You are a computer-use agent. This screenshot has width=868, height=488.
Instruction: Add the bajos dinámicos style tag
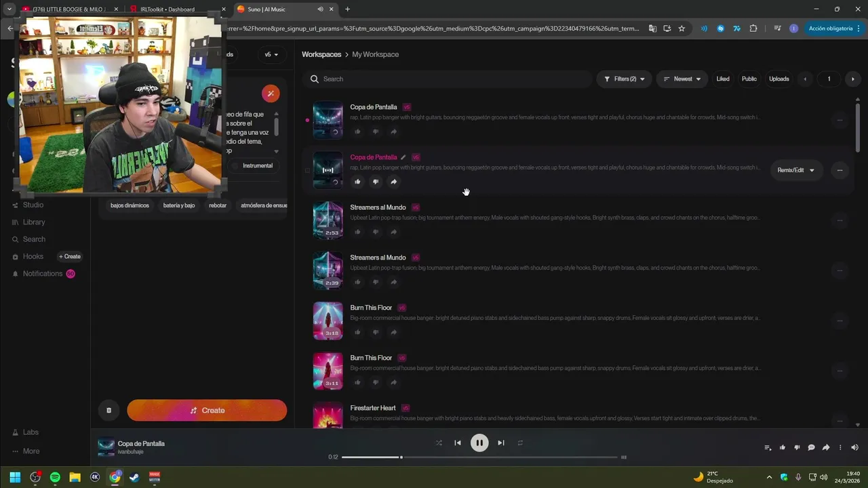[130, 205]
